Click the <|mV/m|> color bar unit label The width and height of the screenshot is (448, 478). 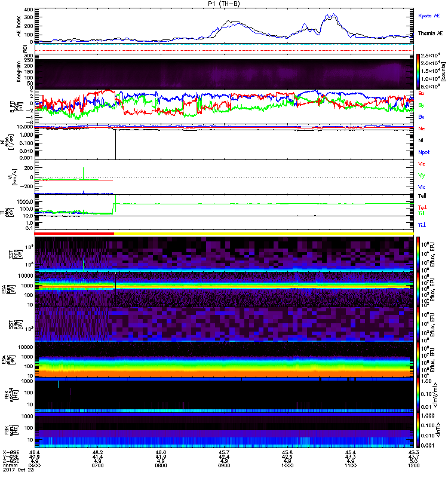tap(437, 395)
